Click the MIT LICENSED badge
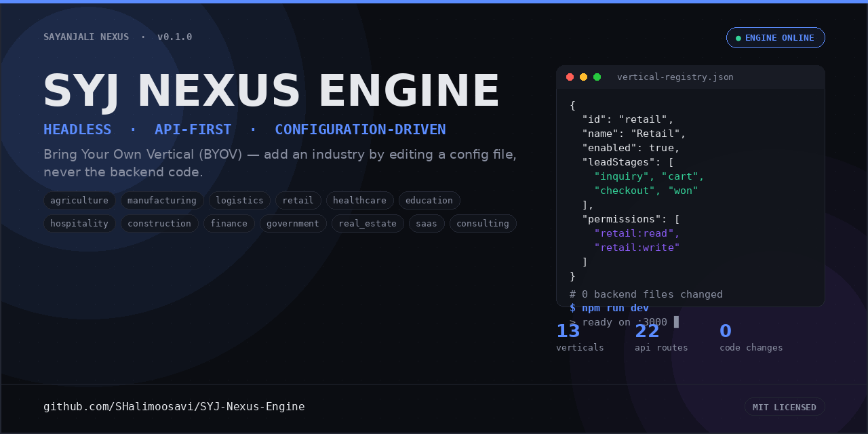This screenshot has height=434, width=868. pos(785,407)
